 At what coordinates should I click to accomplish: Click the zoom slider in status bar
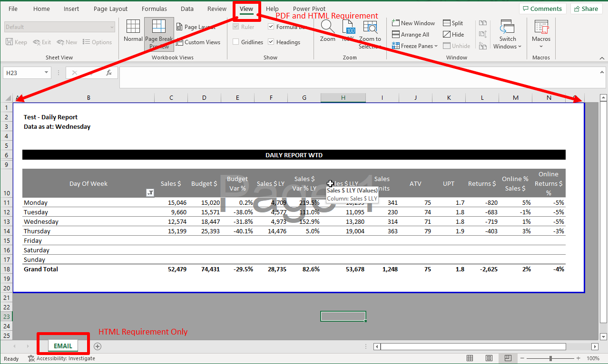point(550,358)
